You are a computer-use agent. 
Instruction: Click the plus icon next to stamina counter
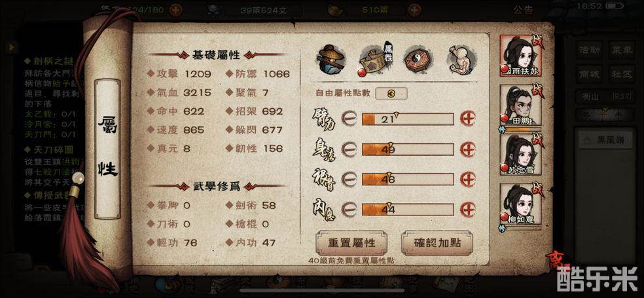click(176, 9)
